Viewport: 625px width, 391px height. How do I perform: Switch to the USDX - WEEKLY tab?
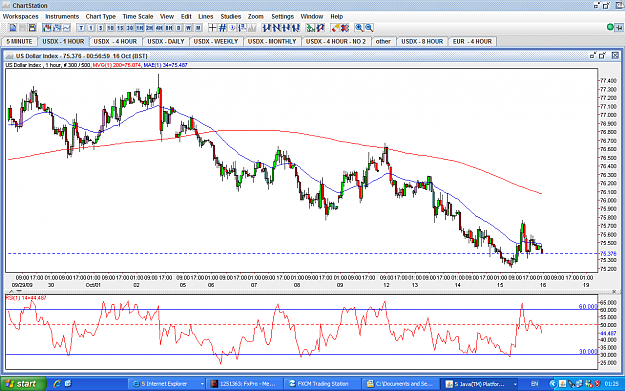(216, 41)
